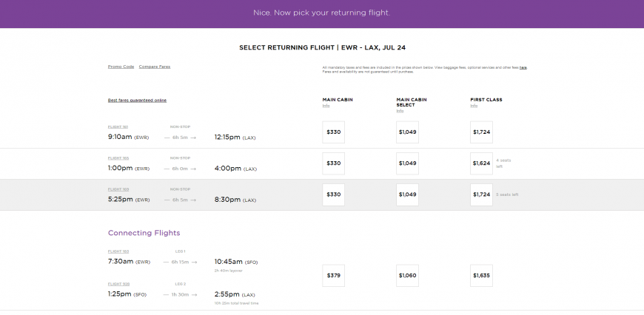Click the 6h 0m duration of Flight 165

181,169
